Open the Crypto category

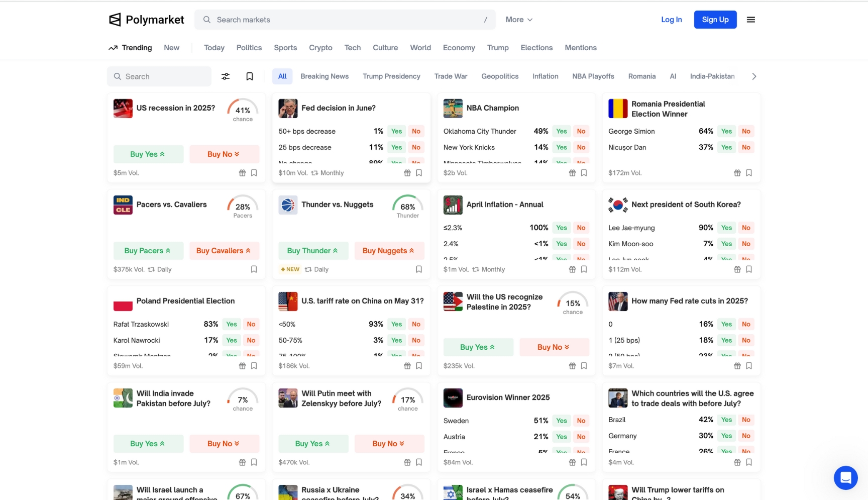pyautogui.click(x=320, y=48)
